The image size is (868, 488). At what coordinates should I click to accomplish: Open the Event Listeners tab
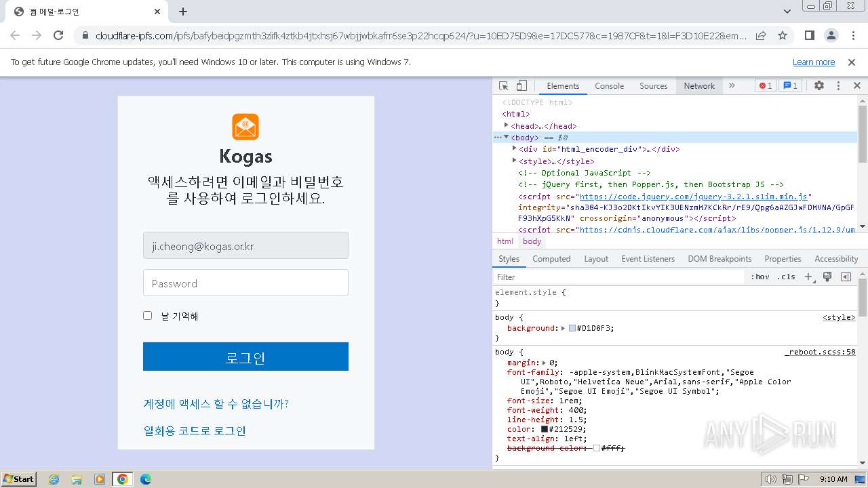648,259
